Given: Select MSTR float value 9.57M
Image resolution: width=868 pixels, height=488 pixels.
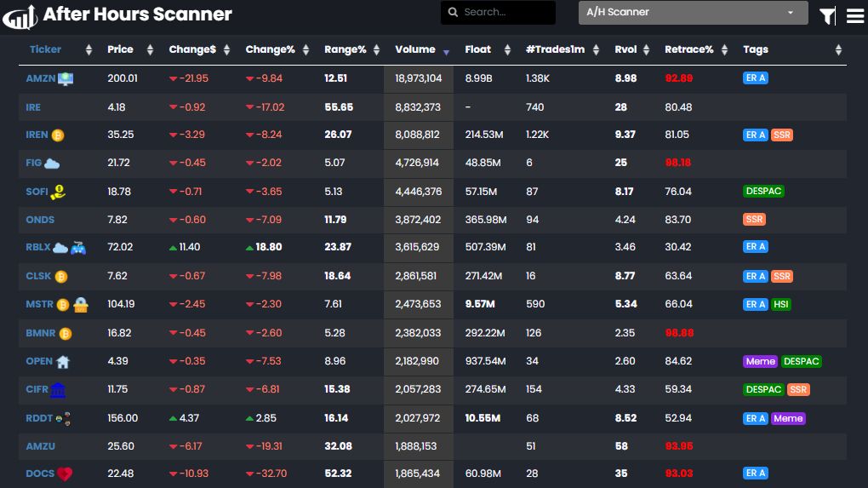Looking at the screenshot, I should coord(480,304).
